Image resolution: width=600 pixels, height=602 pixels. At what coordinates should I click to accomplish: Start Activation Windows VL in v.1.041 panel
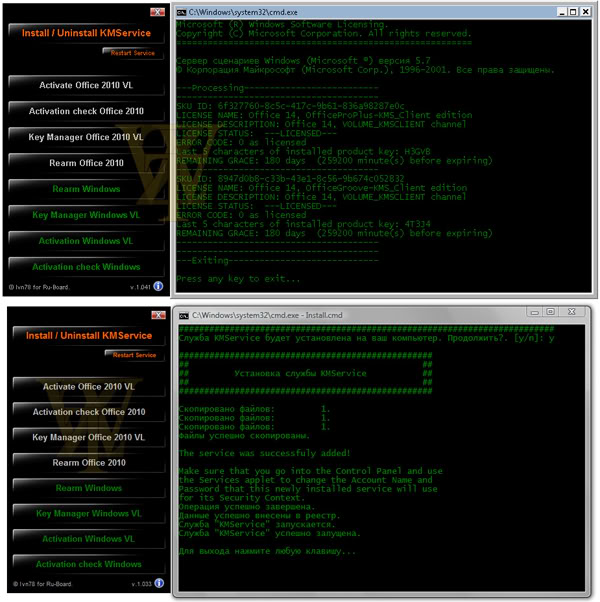(x=86, y=241)
